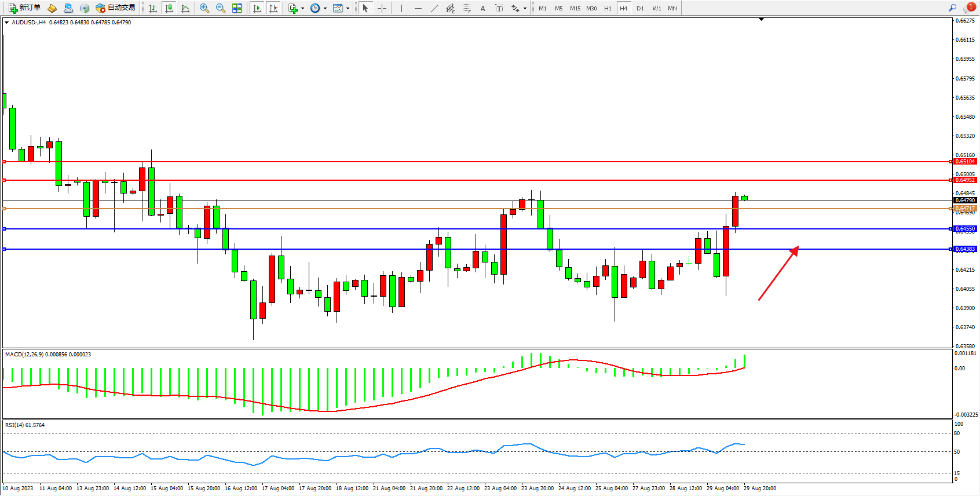The width and height of the screenshot is (980, 496).
Task: Select the trendline drawing tool
Action: click(434, 8)
